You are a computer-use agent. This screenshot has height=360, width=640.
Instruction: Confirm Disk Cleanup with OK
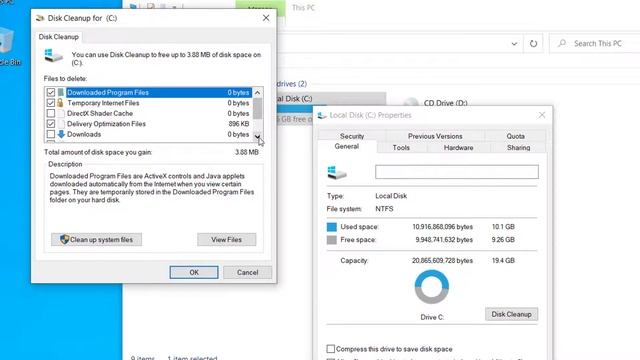(x=194, y=272)
